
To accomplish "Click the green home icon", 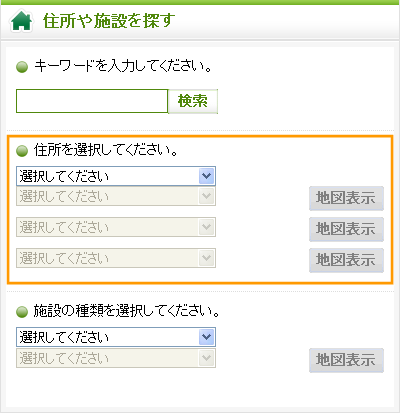I will point(21,21).
